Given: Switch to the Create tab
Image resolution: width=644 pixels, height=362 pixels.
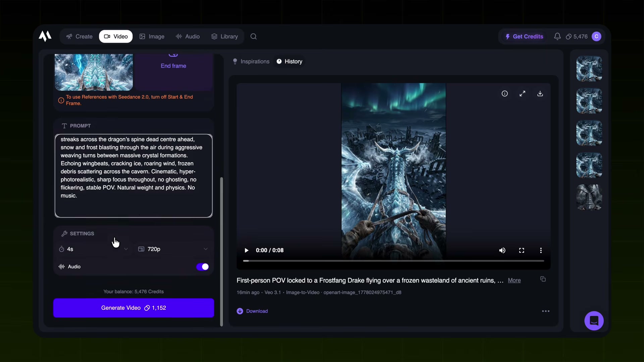Looking at the screenshot, I should pyautogui.click(x=79, y=37).
